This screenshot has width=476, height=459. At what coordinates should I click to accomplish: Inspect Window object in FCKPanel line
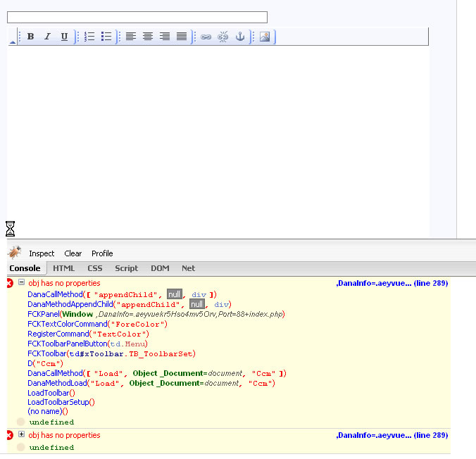click(77, 314)
